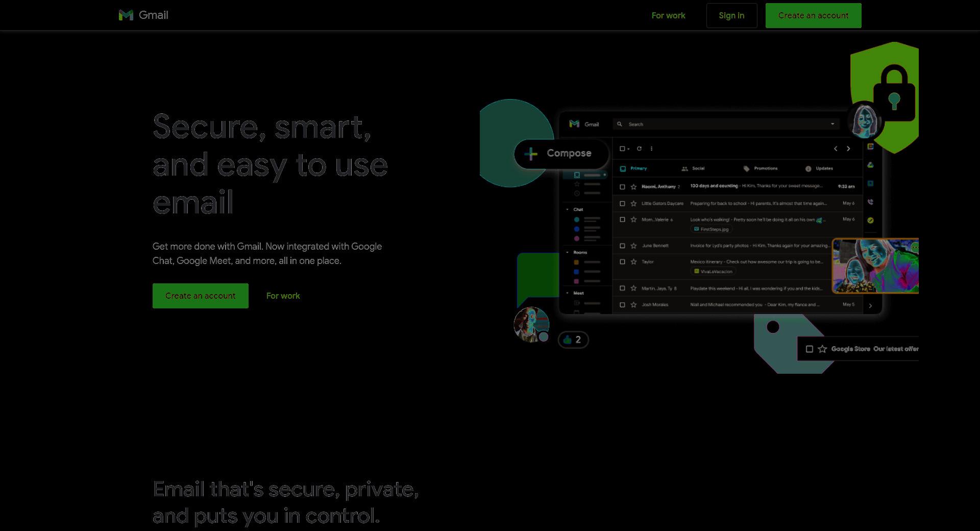Go to newer messages with left chevron

(x=836, y=149)
